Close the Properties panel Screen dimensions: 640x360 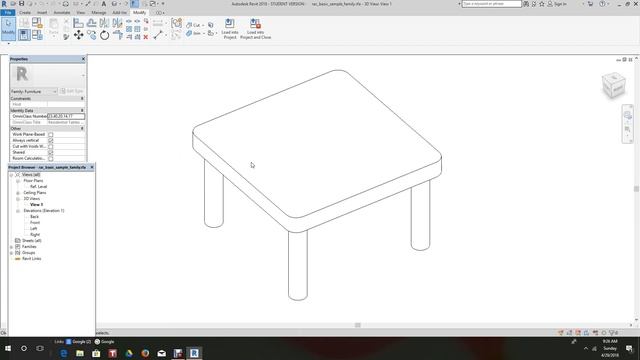click(83, 59)
